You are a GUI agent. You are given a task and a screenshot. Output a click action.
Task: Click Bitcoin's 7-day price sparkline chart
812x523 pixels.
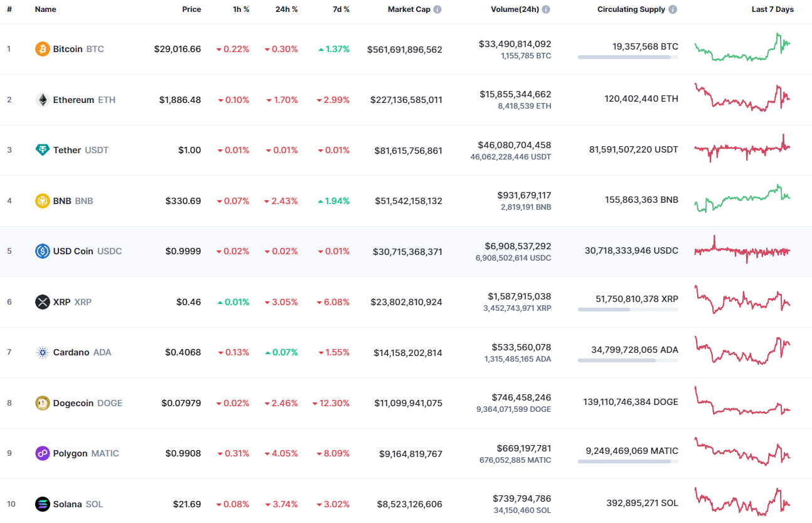743,49
